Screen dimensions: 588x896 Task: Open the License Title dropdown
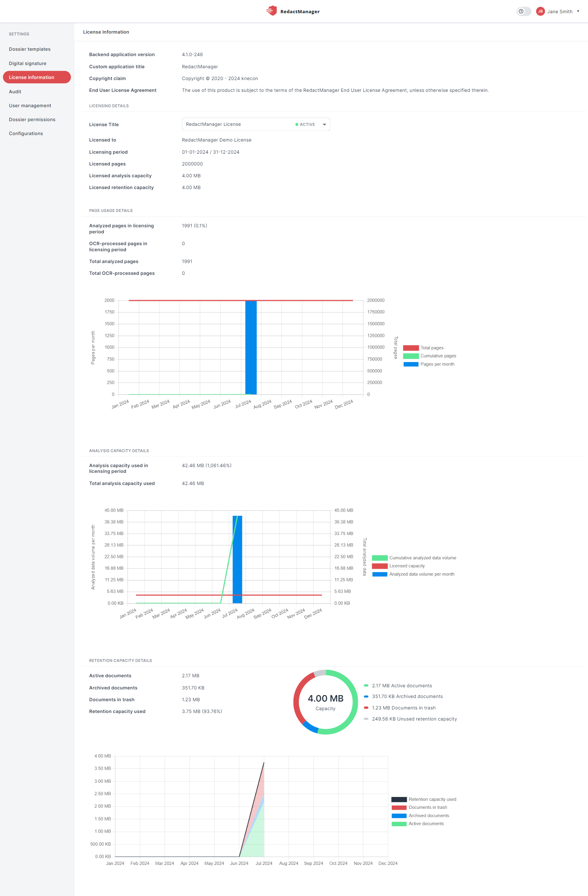coord(256,124)
